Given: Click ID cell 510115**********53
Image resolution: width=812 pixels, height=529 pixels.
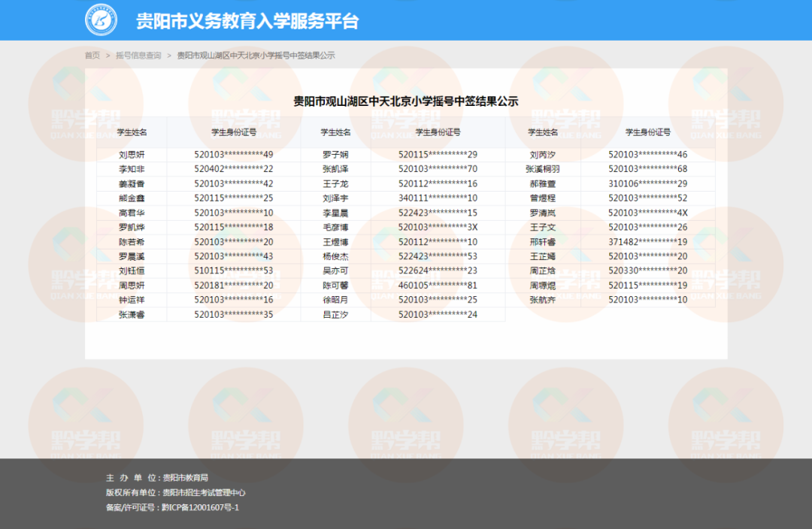Looking at the screenshot, I should click(x=234, y=271).
